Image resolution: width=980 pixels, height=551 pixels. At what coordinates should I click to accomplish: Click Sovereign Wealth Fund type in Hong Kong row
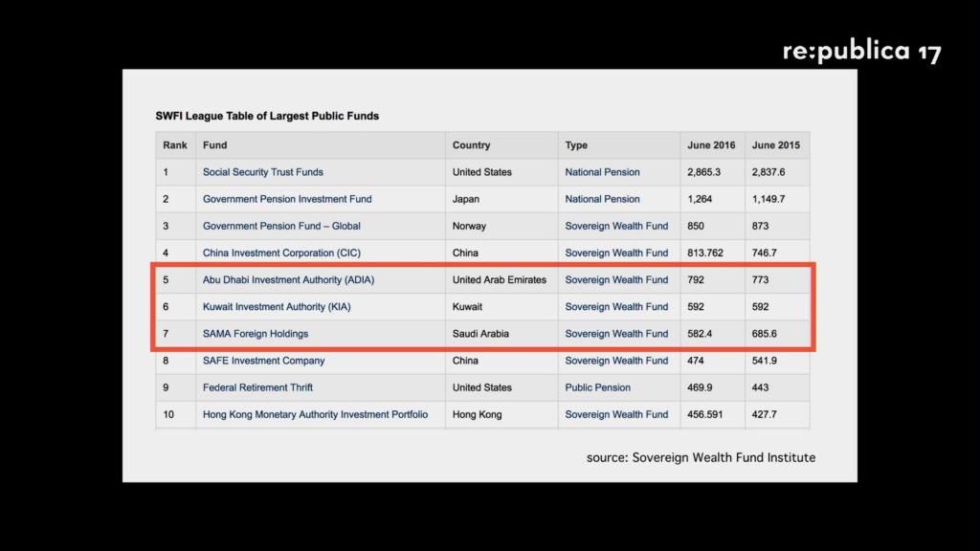tap(616, 414)
